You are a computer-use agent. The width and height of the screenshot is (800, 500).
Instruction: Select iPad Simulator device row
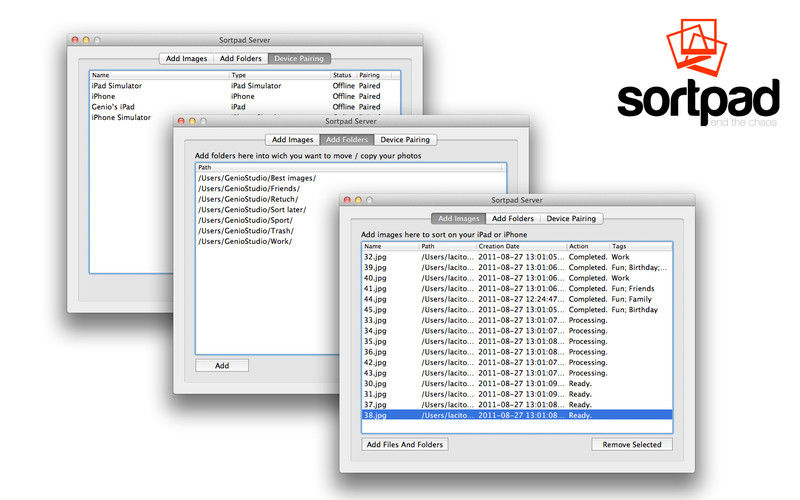point(244,86)
